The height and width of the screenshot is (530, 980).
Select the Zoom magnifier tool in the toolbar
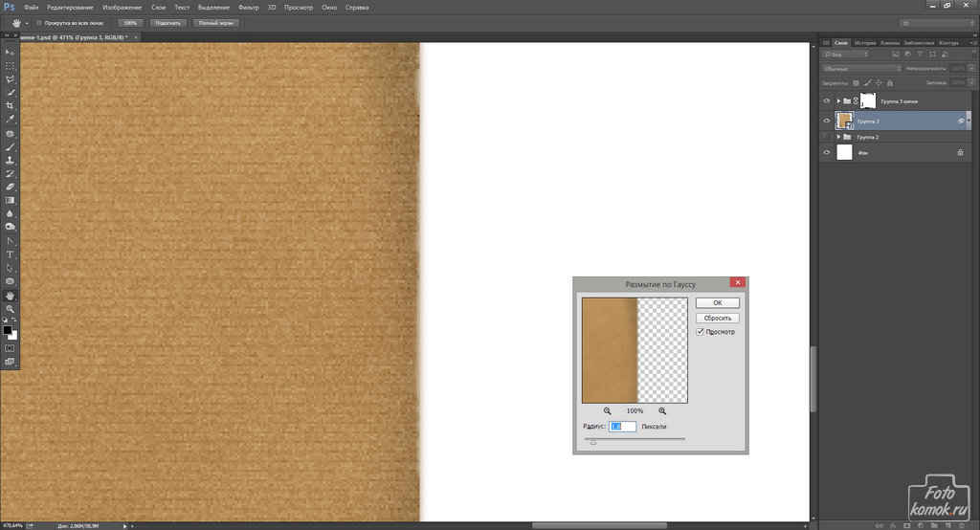coord(11,309)
